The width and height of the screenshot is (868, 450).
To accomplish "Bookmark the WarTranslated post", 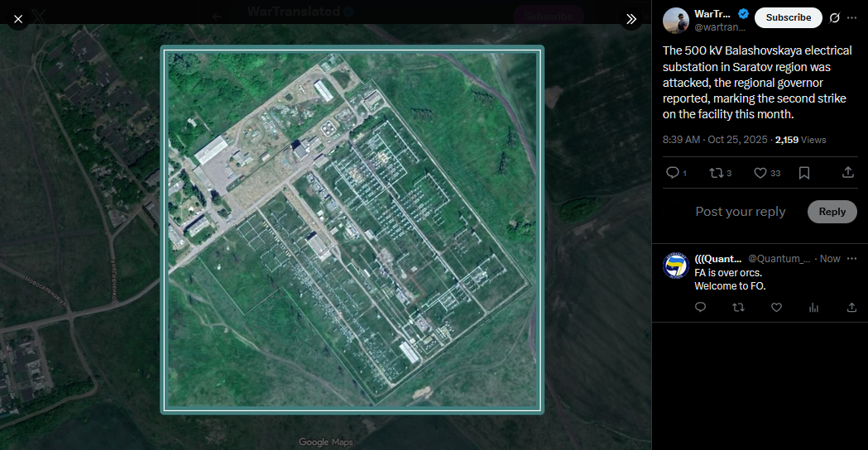I will click(804, 173).
